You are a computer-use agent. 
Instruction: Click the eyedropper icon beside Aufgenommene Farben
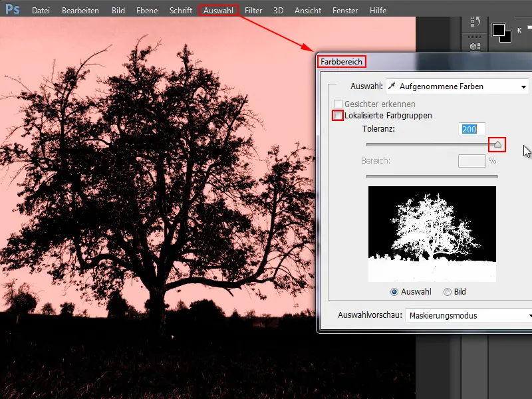pos(392,86)
